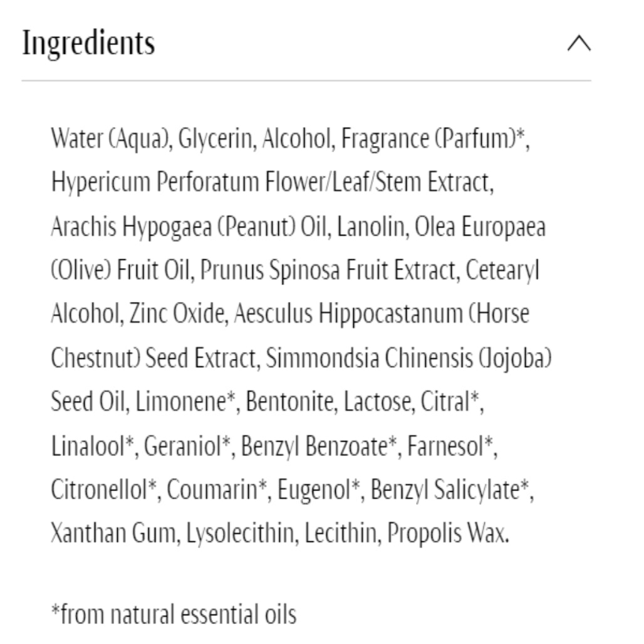
Task: Collapse the Ingredients section using the chevron
Action: 579,44
